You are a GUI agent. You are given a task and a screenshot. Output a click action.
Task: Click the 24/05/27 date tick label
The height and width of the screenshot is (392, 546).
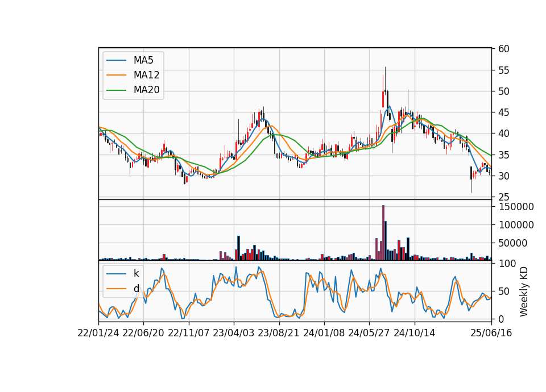click(x=369, y=333)
